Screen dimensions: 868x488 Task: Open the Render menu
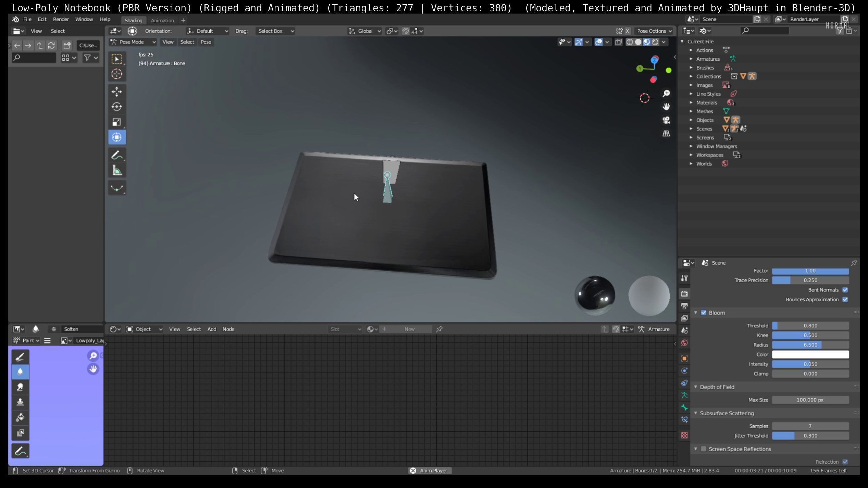coord(61,19)
